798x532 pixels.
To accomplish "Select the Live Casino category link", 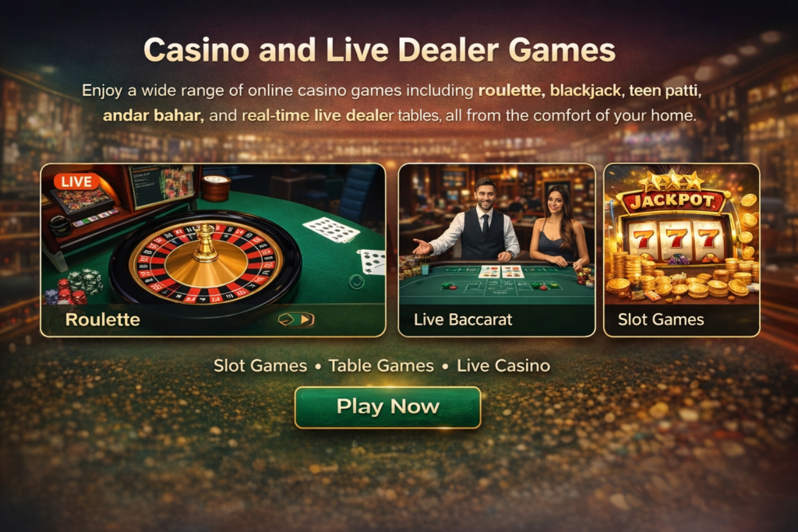I will (503, 365).
